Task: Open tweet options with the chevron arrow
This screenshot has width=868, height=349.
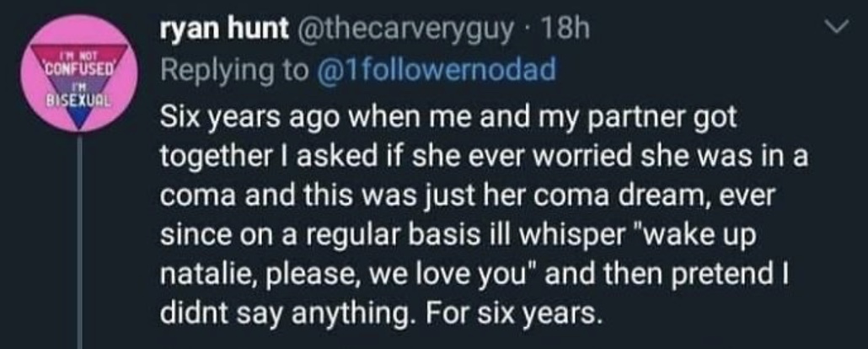Action: [837, 27]
